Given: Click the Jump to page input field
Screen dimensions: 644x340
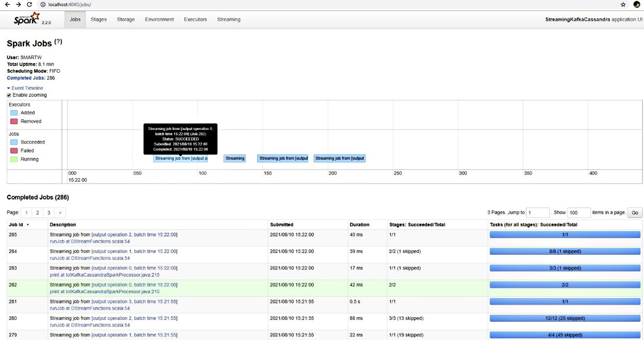Looking at the screenshot, I should click(x=538, y=213).
